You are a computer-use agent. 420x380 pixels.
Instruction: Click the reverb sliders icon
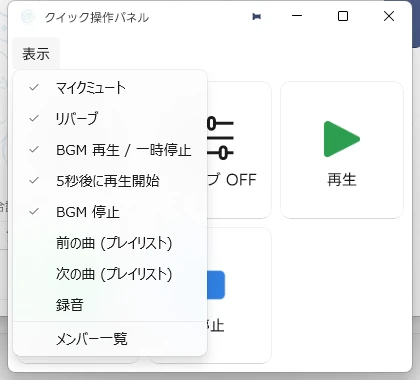pos(220,138)
